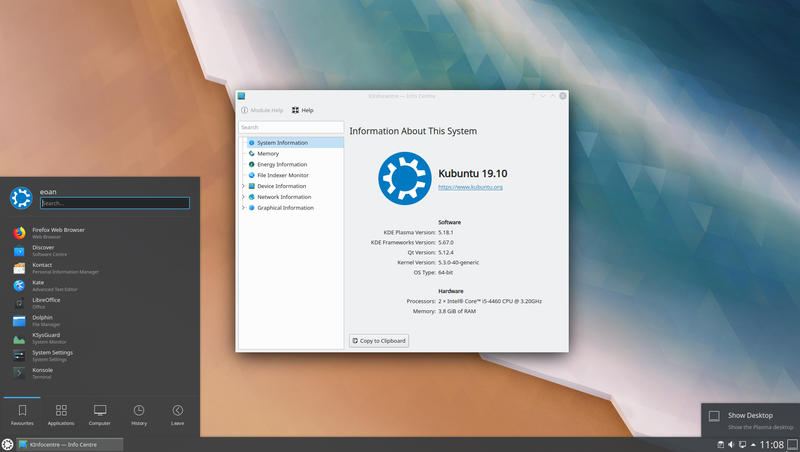The height and width of the screenshot is (452, 800).
Task: Launch KSysGuard System Monitor
Action: tap(100, 338)
